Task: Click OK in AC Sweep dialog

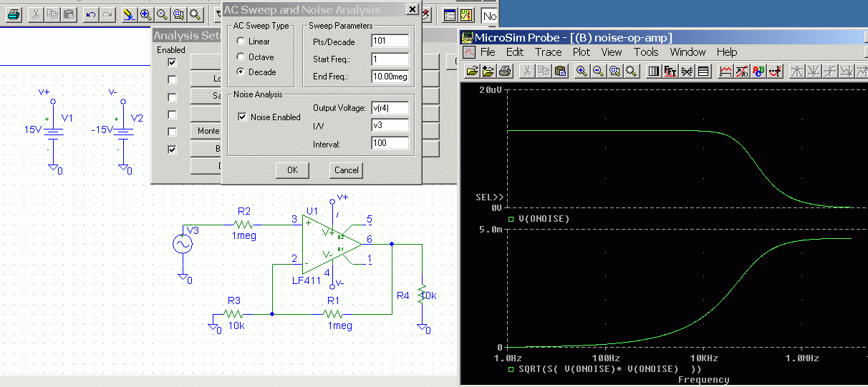Action: tap(292, 170)
